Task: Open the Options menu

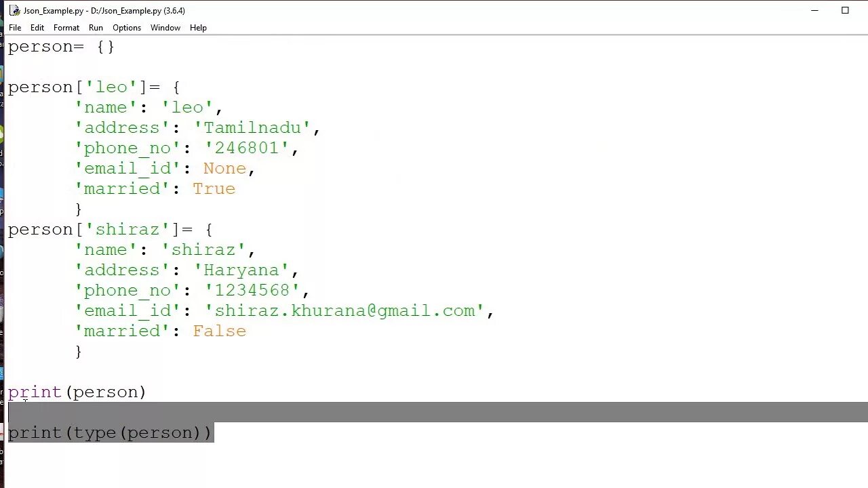Action: 127,28
